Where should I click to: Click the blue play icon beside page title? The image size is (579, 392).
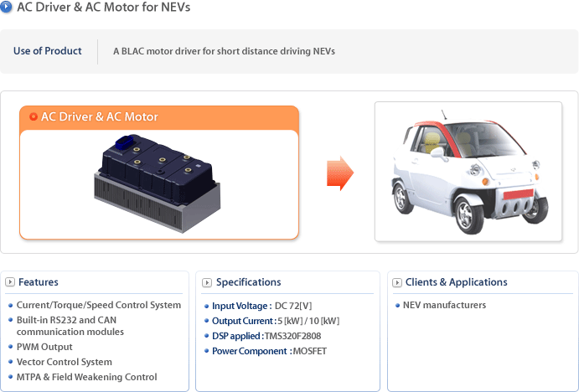click(x=6, y=7)
